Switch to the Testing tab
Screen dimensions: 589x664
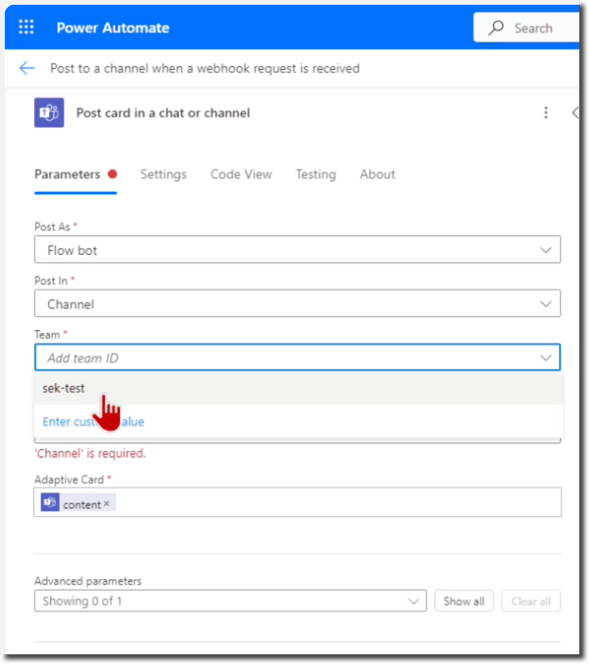316,174
